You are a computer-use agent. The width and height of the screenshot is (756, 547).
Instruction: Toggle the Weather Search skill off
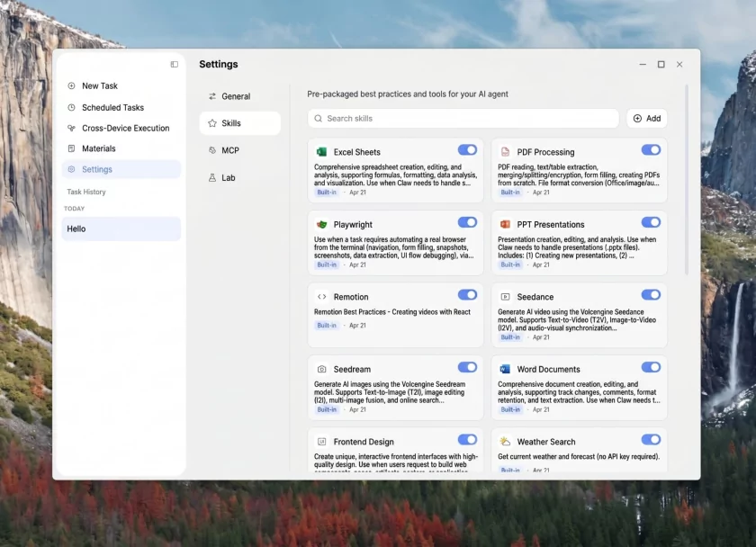tap(651, 438)
